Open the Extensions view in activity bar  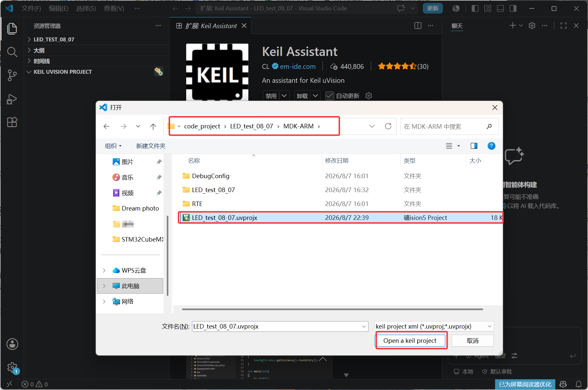pos(12,122)
